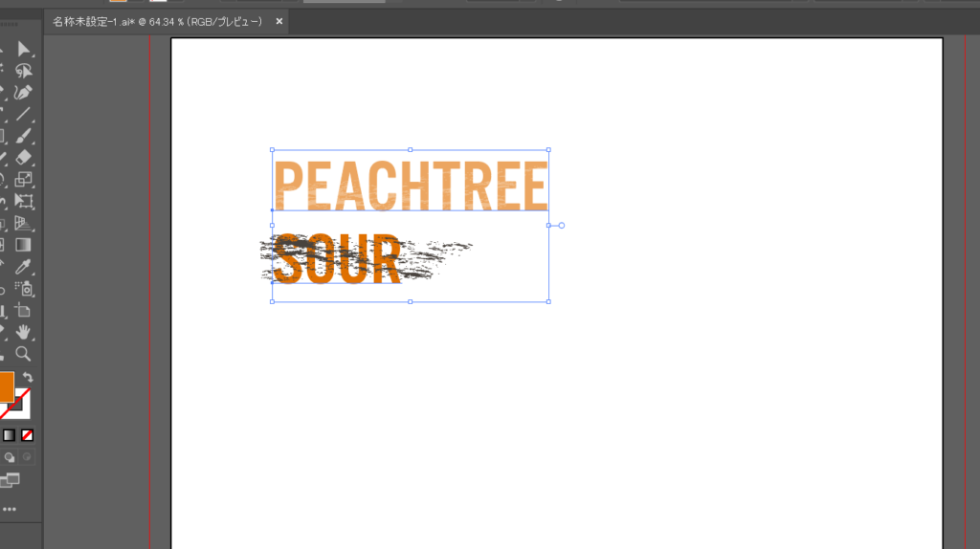
Task: Open the Edit Toolbar three-dots button
Action: (x=9, y=509)
